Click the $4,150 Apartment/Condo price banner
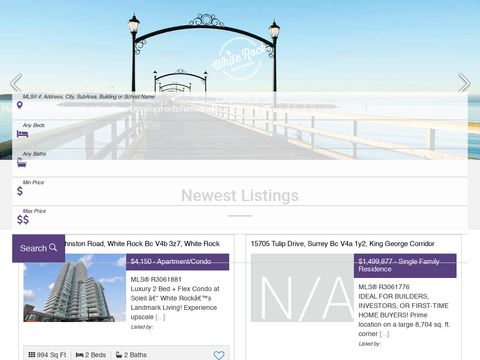 click(178, 262)
